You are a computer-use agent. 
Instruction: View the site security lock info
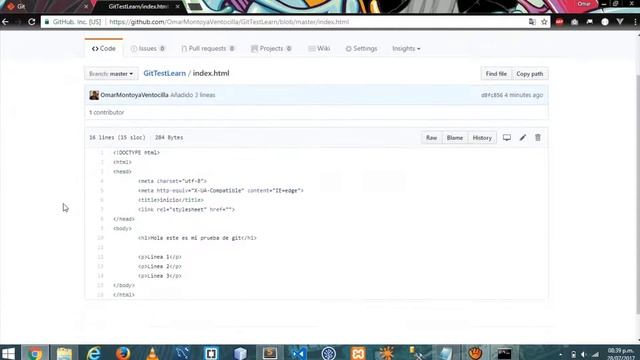47,22
